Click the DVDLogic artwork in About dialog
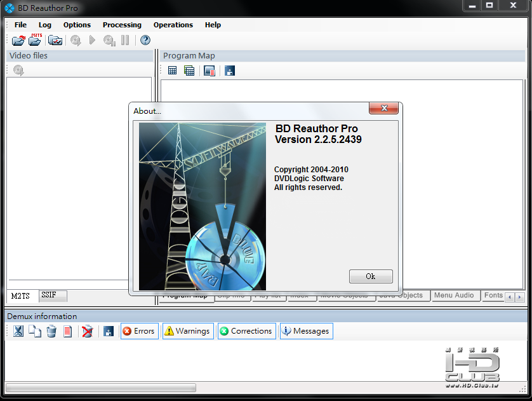This screenshot has width=532, height=401. [203, 207]
